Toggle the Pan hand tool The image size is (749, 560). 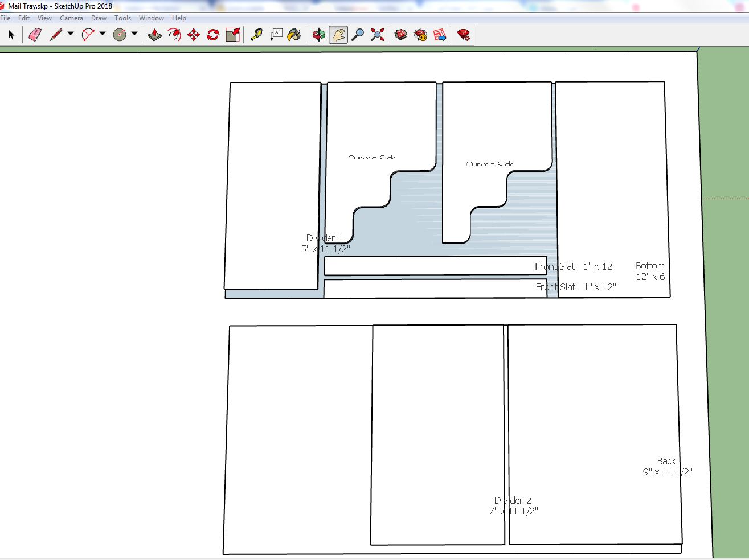coord(338,35)
